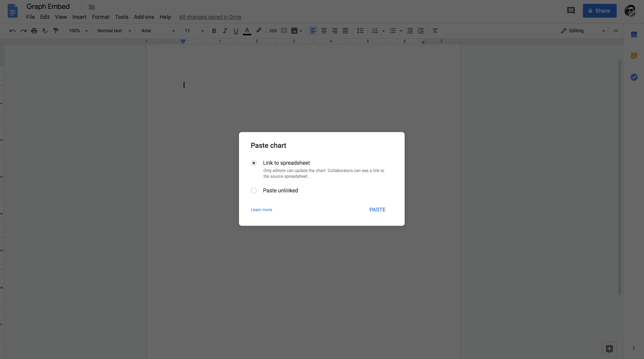Open the Help menu

click(165, 17)
